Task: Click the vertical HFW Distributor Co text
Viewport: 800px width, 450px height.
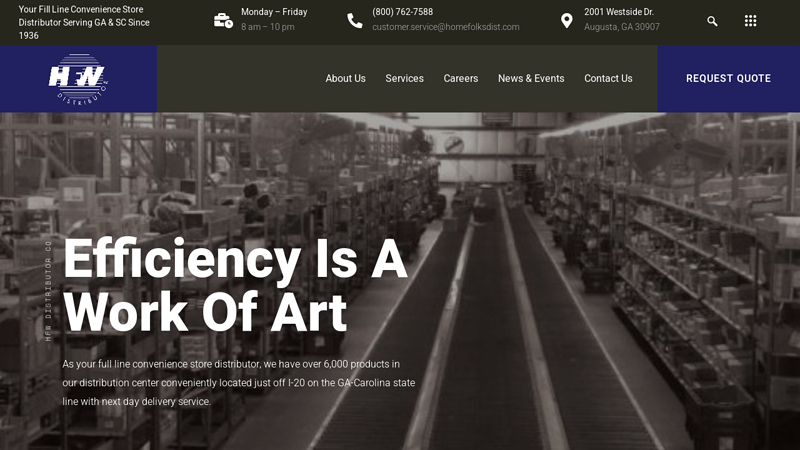Action: (48, 291)
